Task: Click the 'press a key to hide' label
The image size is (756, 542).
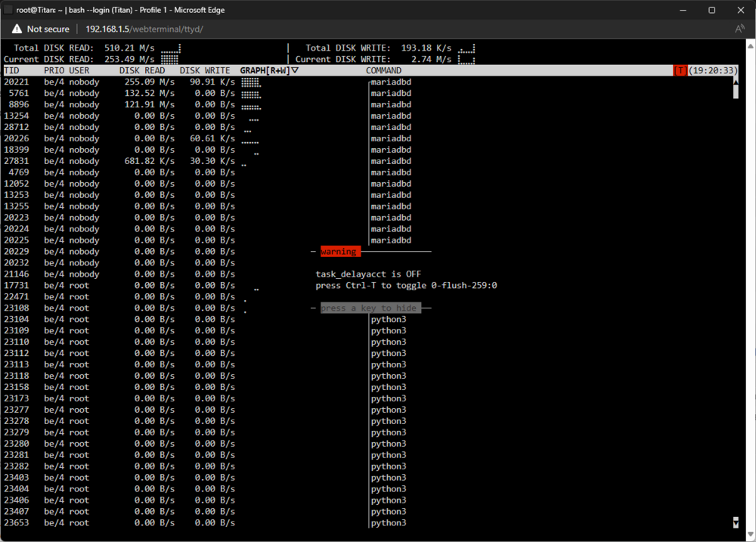Action: pyautogui.click(x=370, y=308)
